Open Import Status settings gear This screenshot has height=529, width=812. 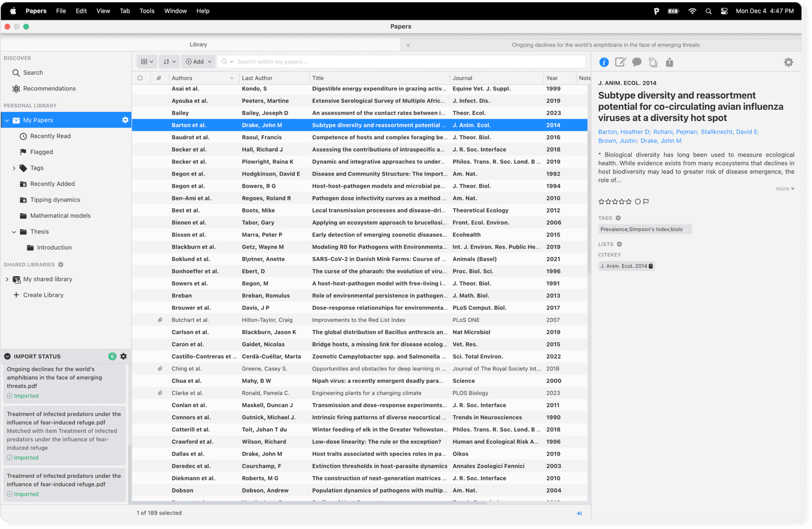pyautogui.click(x=124, y=356)
